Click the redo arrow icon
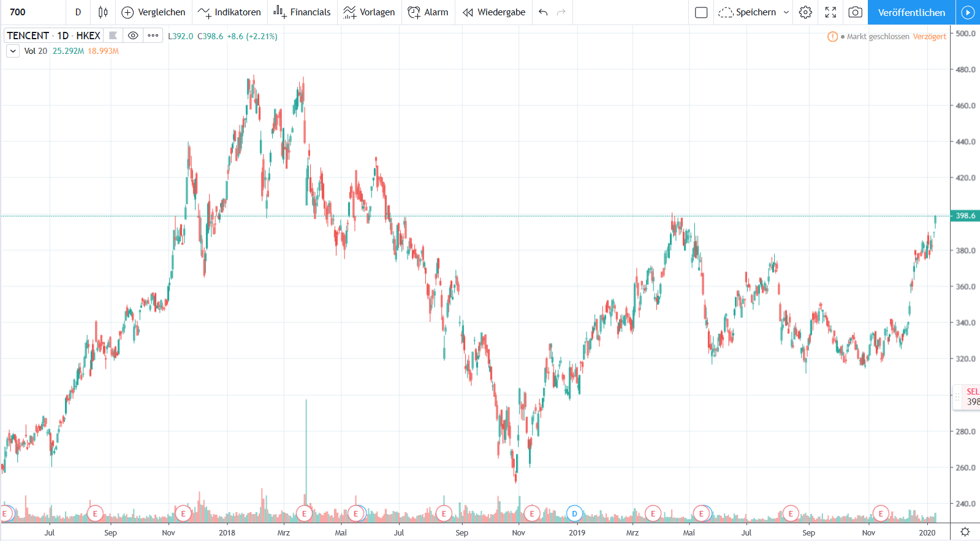Image resolution: width=980 pixels, height=541 pixels. (x=561, y=12)
